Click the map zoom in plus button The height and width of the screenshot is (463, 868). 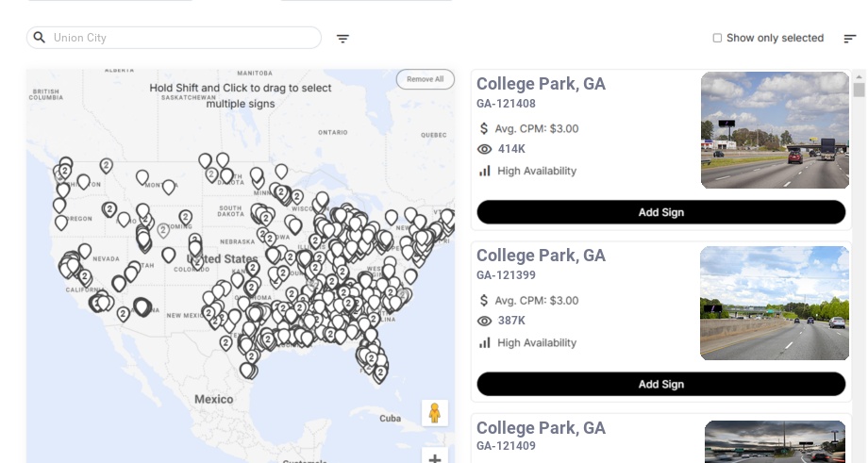tap(435, 458)
